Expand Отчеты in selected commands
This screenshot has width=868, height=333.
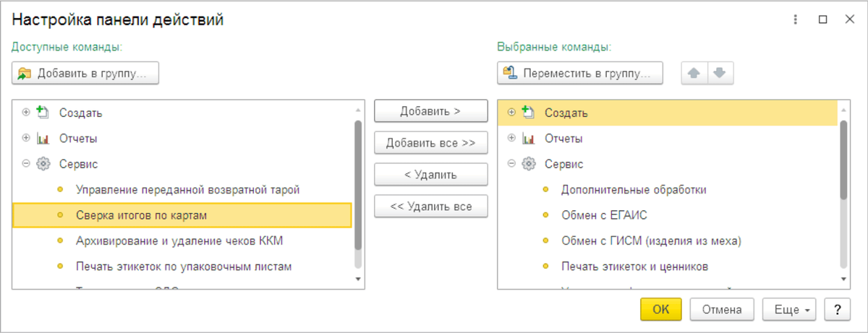[512, 138]
